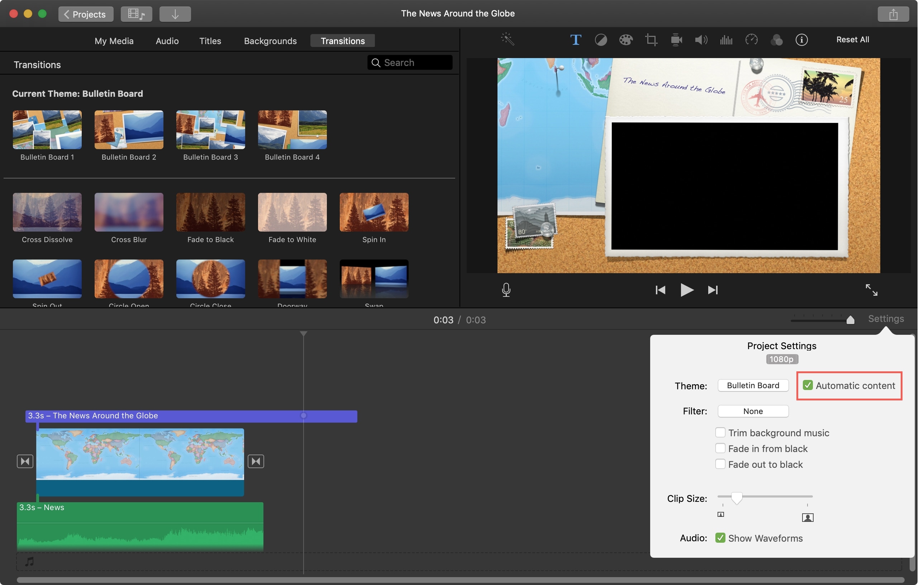Drag the Clip Size slider right
924x585 pixels.
click(737, 498)
